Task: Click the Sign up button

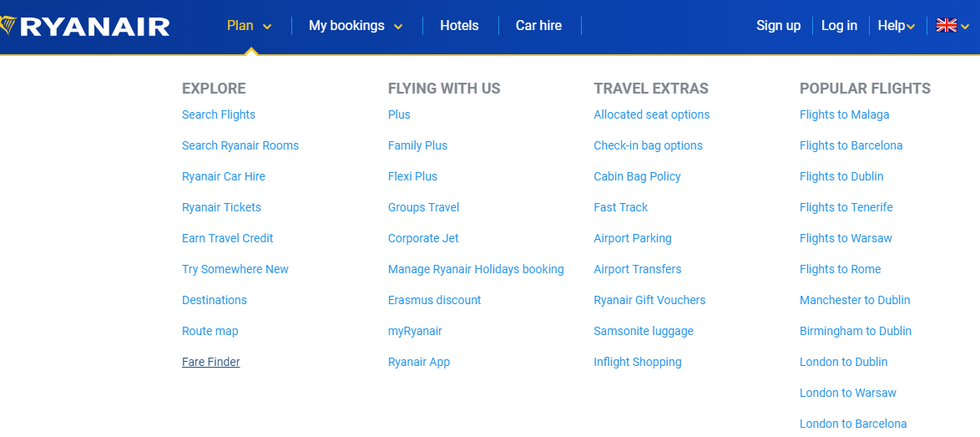Action: pyautogui.click(x=778, y=26)
